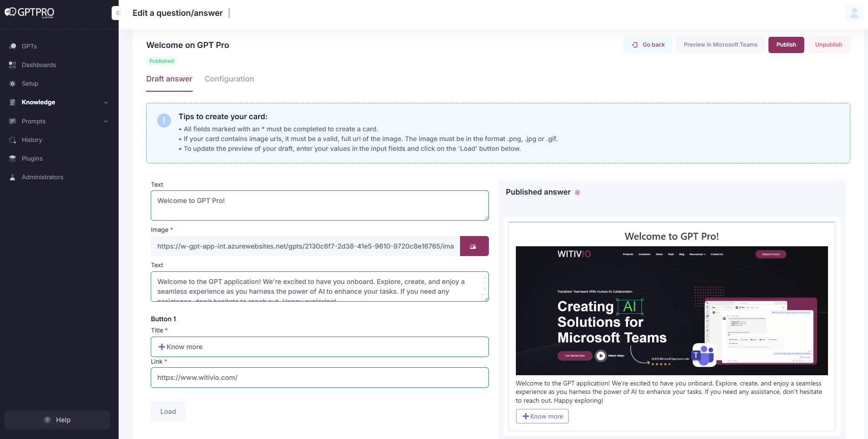This screenshot has height=439, width=868.
Task: Click the image upload icon button
Action: [474, 246]
